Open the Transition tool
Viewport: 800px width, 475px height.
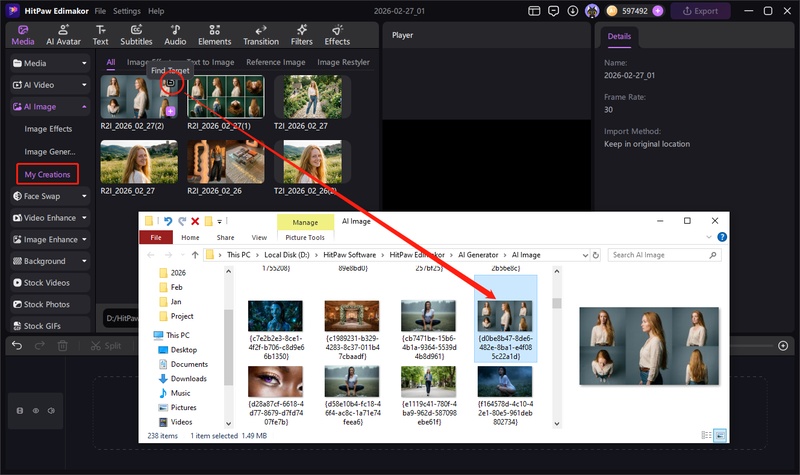pos(260,35)
